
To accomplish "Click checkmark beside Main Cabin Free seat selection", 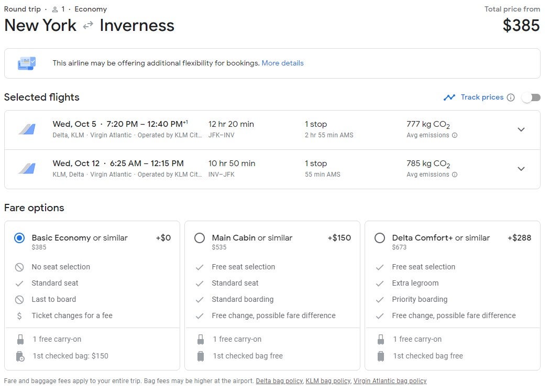I will [x=200, y=267].
